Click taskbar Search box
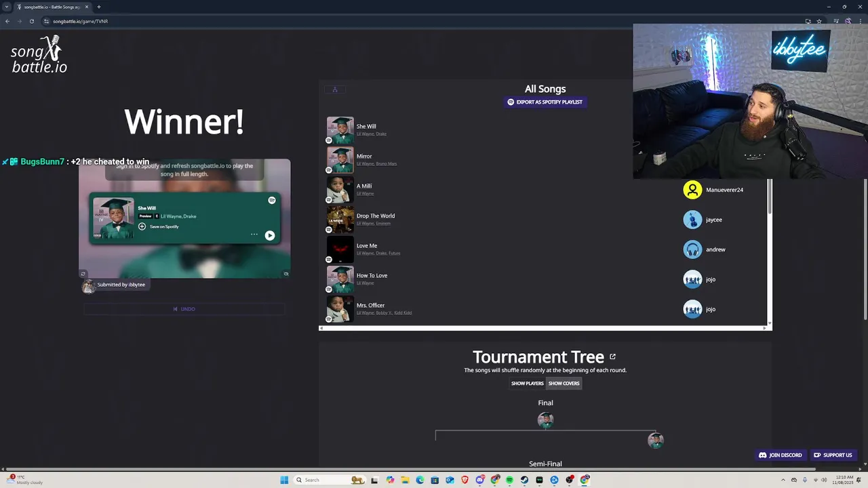 pos(330,480)
